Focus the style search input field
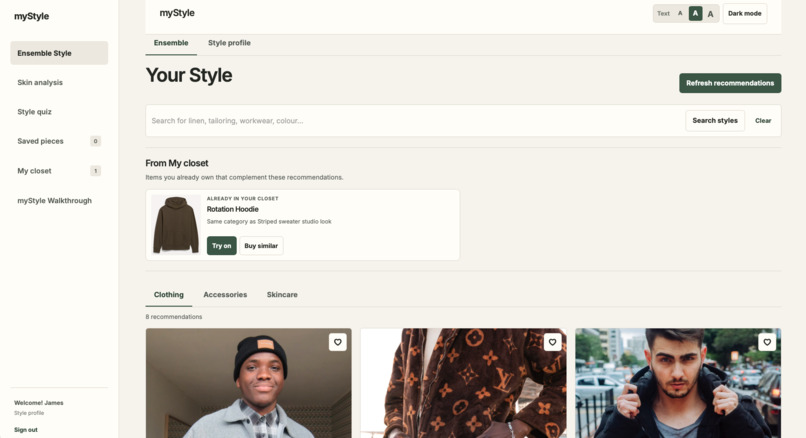 click(x=415, y=121)
